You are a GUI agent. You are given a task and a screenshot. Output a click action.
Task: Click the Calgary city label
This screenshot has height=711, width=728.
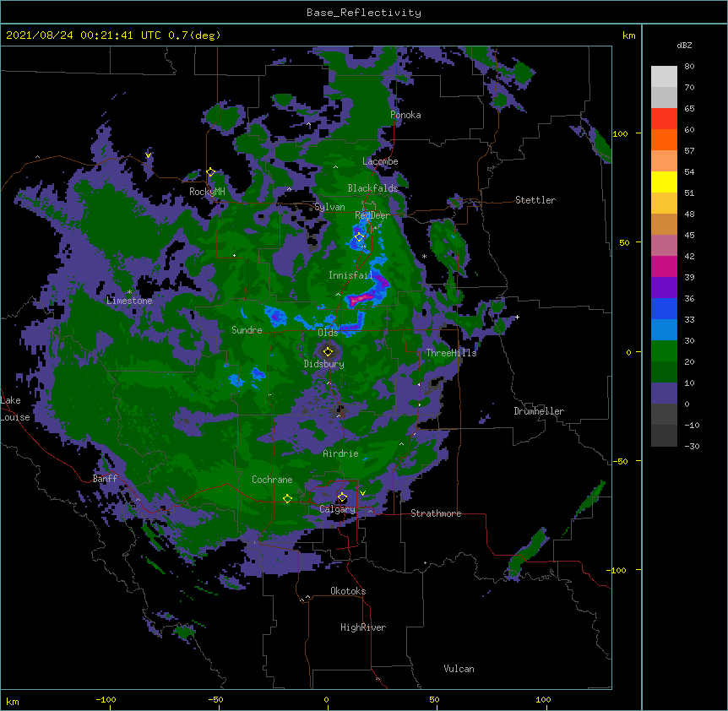coord(337,509)
